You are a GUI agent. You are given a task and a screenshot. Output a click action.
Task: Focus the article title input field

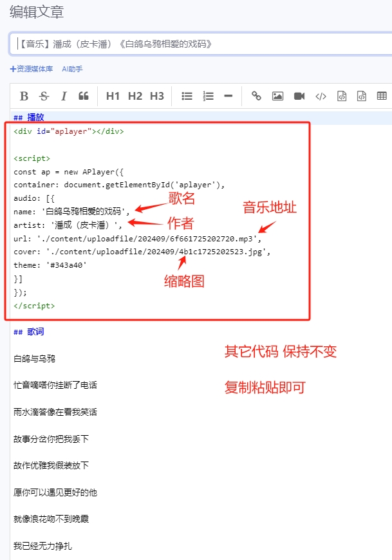(x=201, y=44)
